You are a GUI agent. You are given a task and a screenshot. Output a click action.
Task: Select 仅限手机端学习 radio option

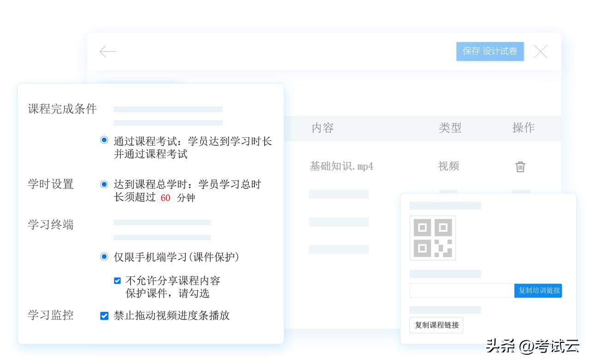104,256
